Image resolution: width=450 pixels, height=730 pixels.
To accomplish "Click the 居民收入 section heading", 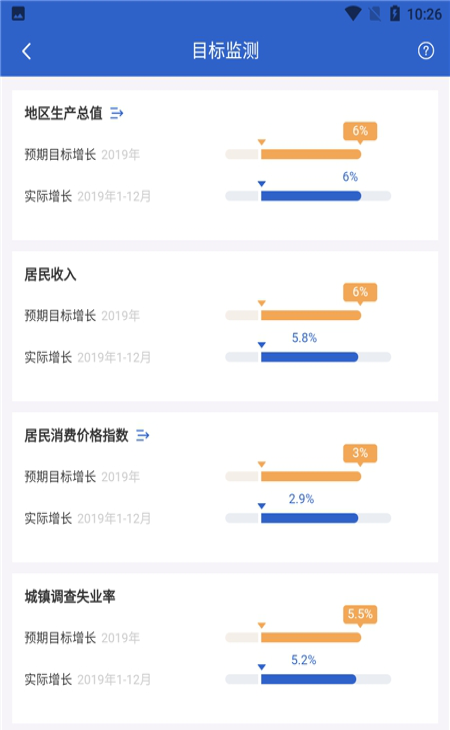I will coord(50,274).
